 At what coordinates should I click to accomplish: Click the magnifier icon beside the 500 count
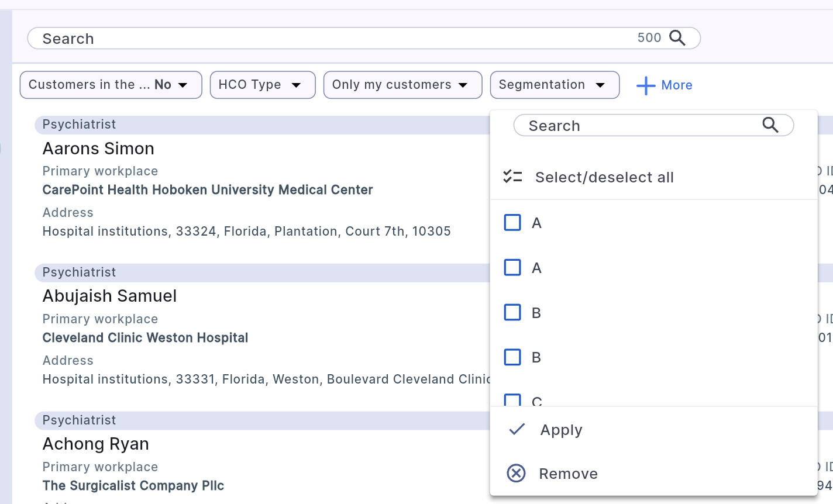tap(677, 38)
